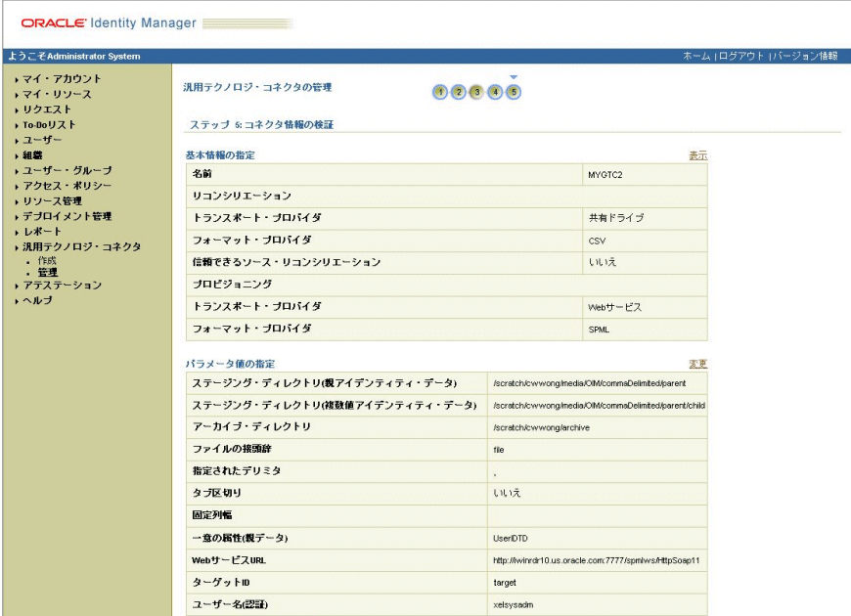The width and height of the screenshot is (851, 616).
Task: Click the Oracle Identity Manager logo
Action: pyautogui.click(x=109, y=22)
